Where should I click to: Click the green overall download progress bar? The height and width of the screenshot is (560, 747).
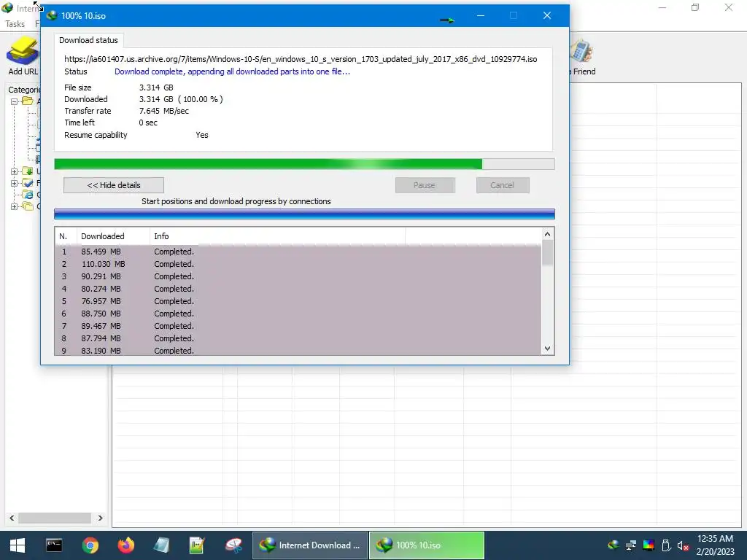tap(304, 164)
